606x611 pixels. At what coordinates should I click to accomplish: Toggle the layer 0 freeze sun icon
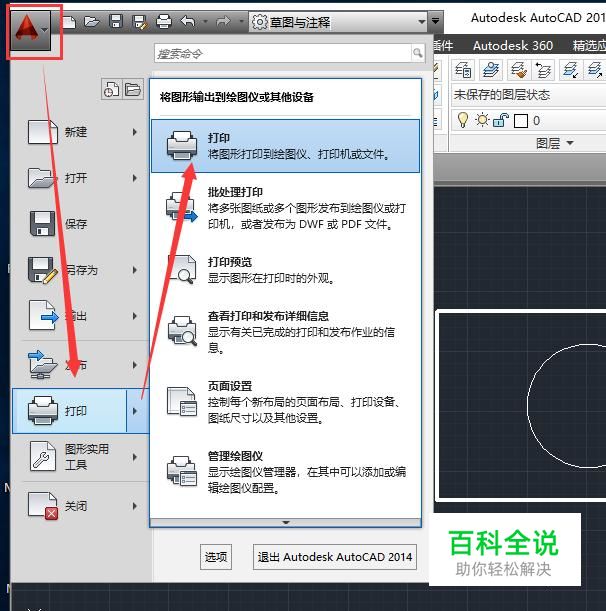pyautogui.click(x=482, y=120)
